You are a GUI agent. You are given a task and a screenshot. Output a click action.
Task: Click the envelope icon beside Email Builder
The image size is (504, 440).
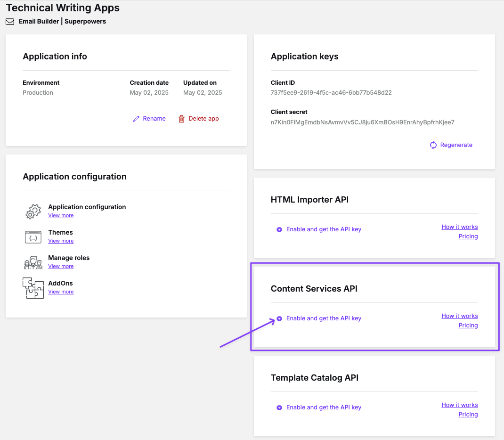(x=10, y=22)
